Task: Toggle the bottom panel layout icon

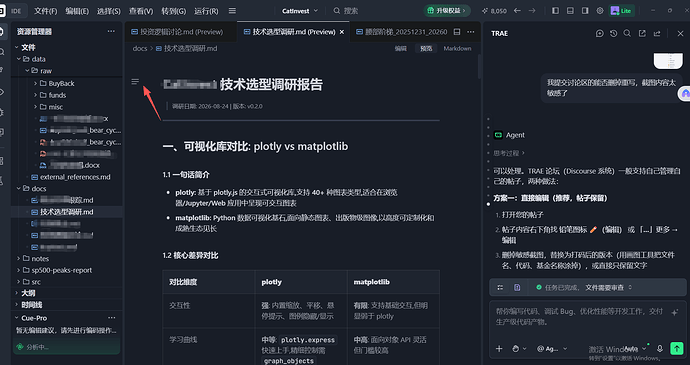Action: pyautogui.click(x=570, y=11)
